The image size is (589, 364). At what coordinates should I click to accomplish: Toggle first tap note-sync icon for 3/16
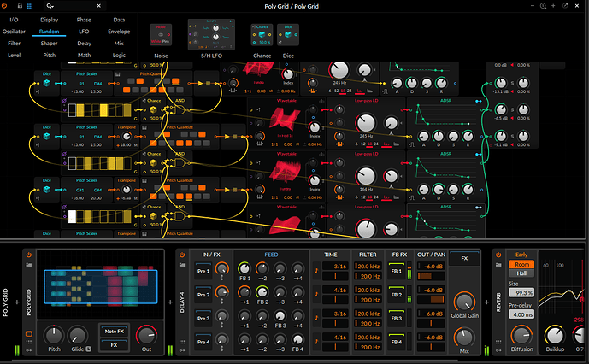316,270
